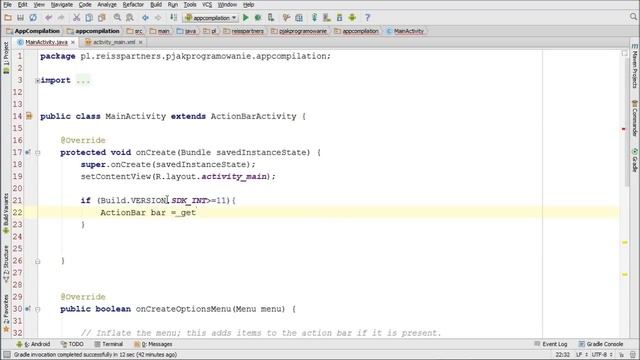Open the Terminal tool window
The height and width of the screenshot is (360, 640).
pyautogui.click(x=109, y=344)
